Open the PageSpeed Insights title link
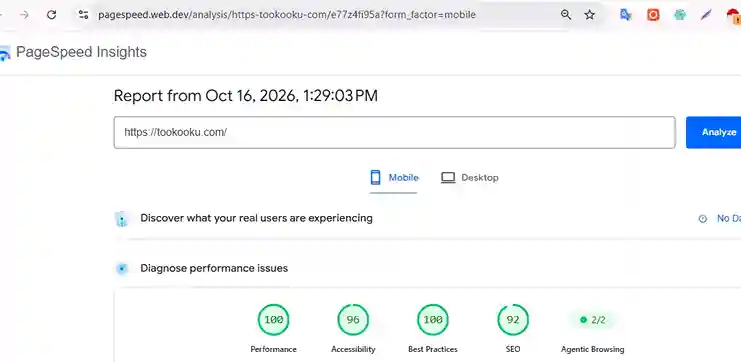Screen dimensions: 741x362 (x=81, y=52)
